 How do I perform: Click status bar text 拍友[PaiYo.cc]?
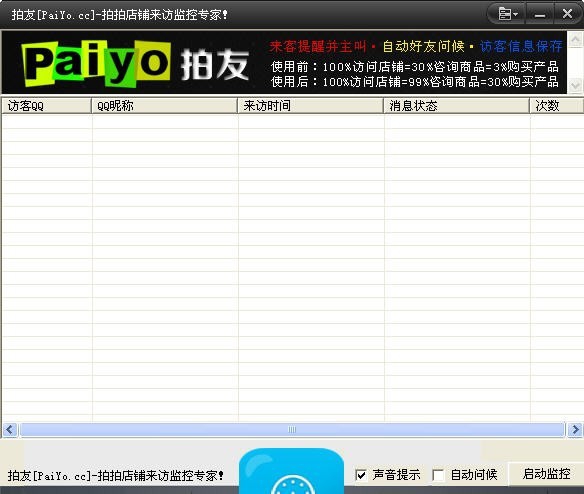115,476
